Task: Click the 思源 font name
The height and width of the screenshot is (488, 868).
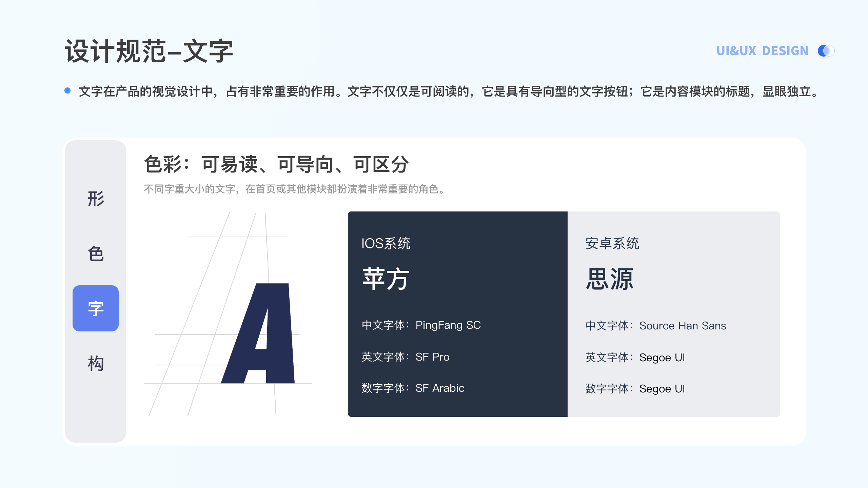Action: [610, 279]
